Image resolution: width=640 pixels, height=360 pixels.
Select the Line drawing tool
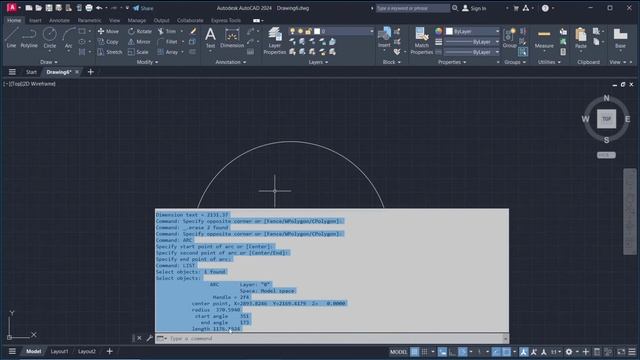click(11, 38)
